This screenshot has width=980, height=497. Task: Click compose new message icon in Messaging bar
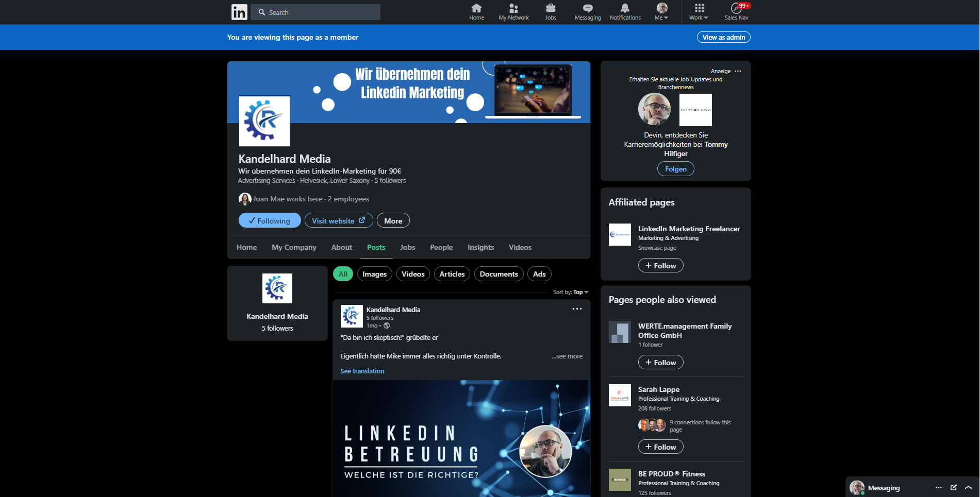[x=953, y=487]
